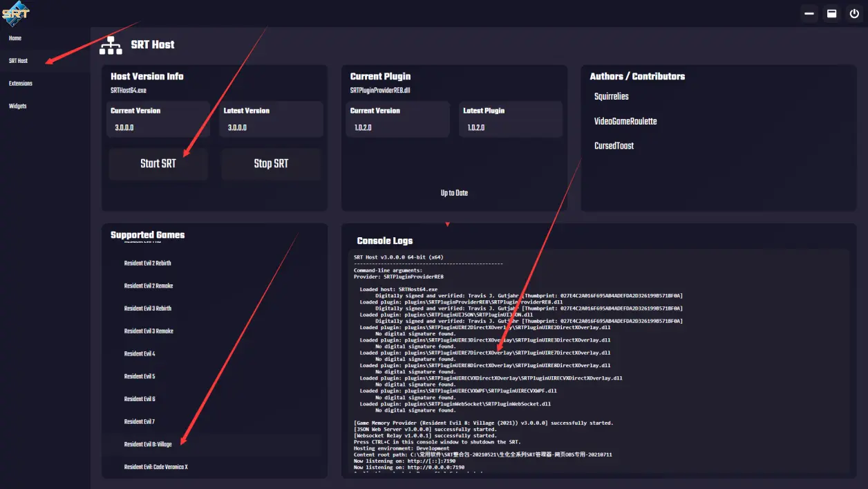
Task: Click the 'Websocket Relay' log line
Action: [425, 436]
